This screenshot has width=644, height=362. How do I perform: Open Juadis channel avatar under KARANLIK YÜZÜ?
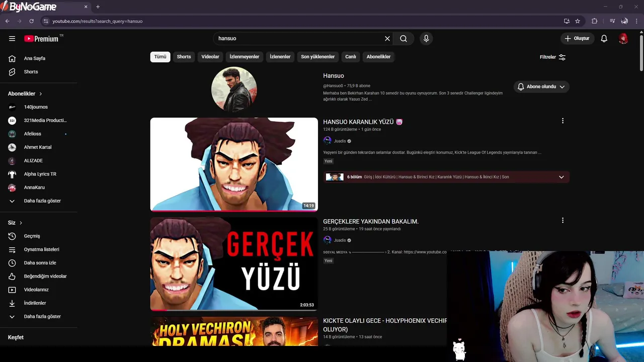tap(327, 141)
